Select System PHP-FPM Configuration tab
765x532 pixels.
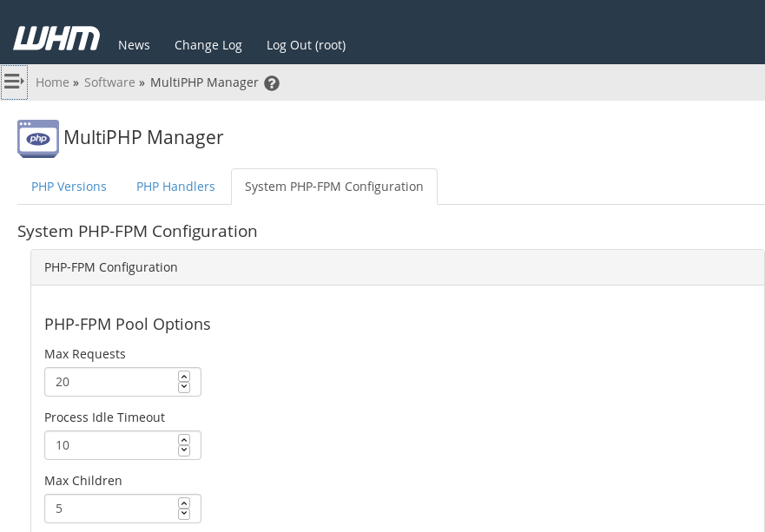pos(334,187)
